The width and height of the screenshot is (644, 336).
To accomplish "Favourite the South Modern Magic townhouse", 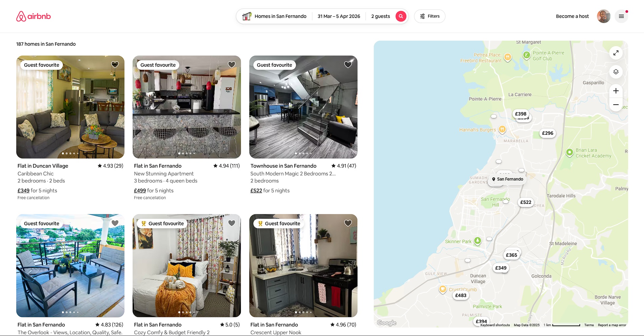I will (348, 64).
